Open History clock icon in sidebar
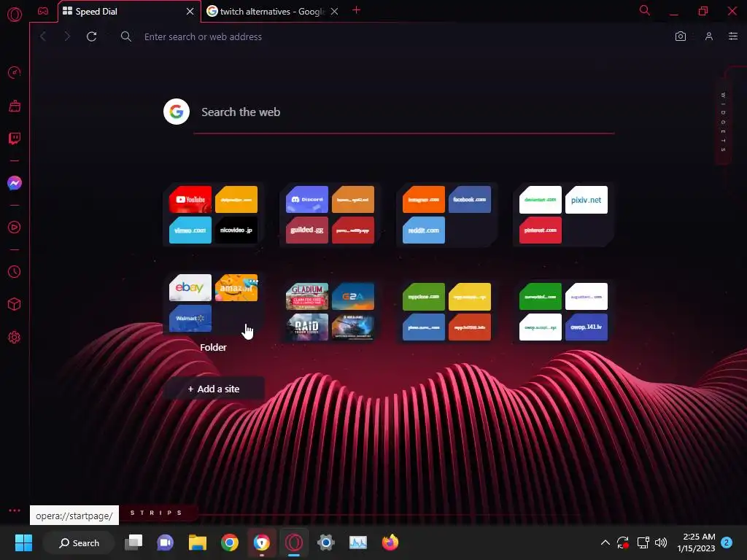Image resolution: width=747 pixels, height=560 pixels. [x=15, y=271]
